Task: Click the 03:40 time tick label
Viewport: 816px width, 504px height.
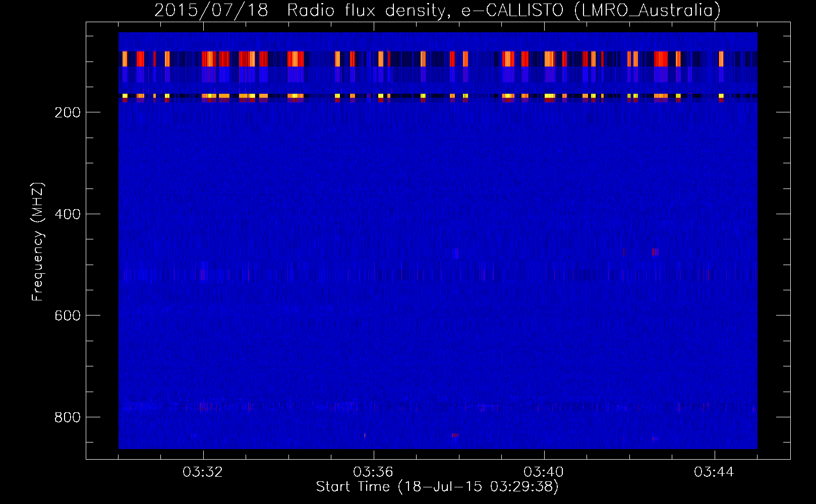Action: (544, 472)
